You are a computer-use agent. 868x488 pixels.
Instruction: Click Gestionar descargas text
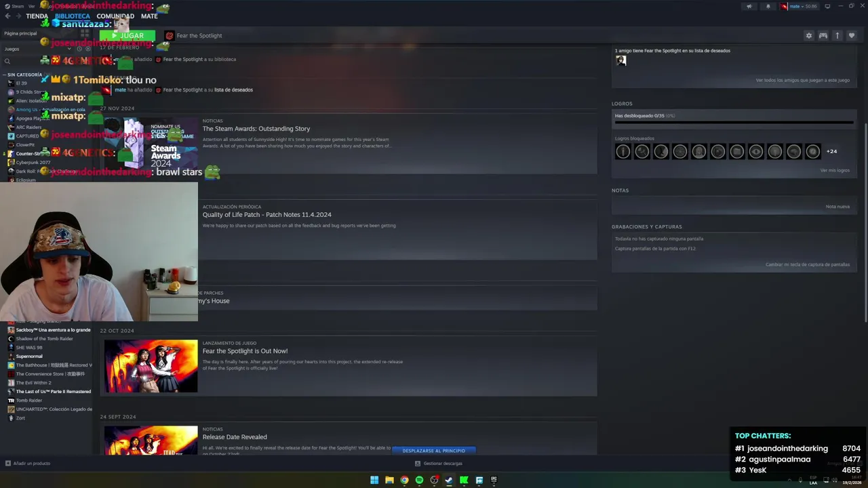click(x=443, y=464)
